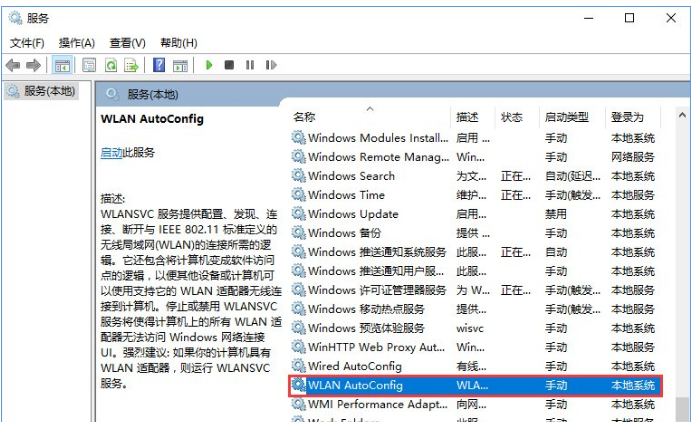Toggle the show/hide action pane icon

tap(180, 65)
